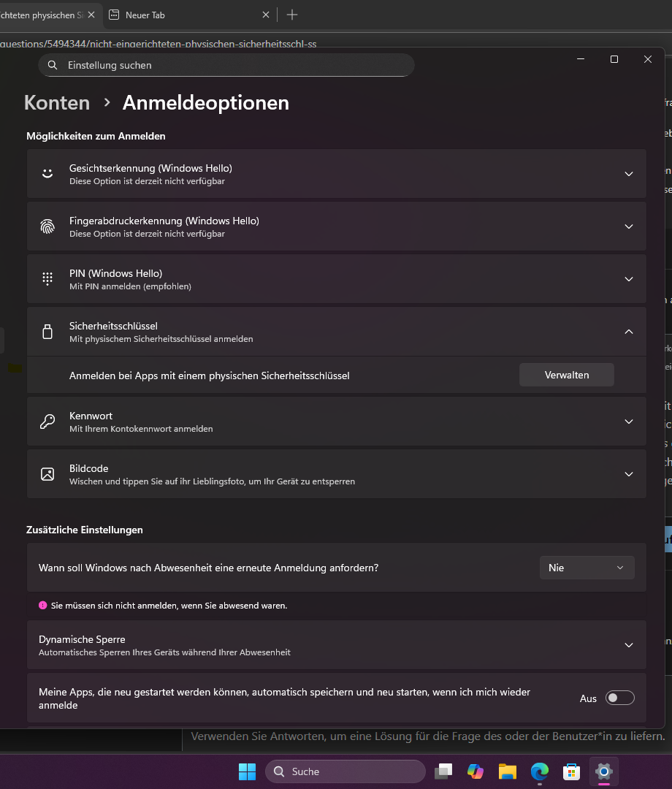
Task: Click the taskbar Suche search box
Action: 345,771
